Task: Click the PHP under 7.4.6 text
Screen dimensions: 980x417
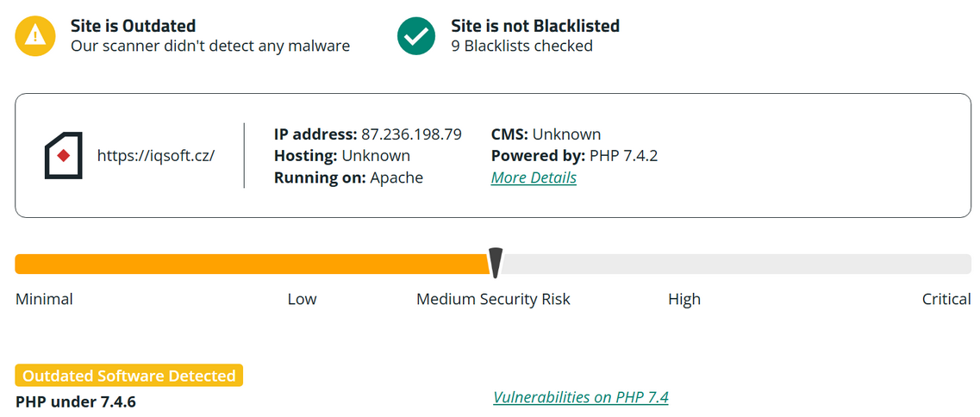Action: click(x=76, y=401)
